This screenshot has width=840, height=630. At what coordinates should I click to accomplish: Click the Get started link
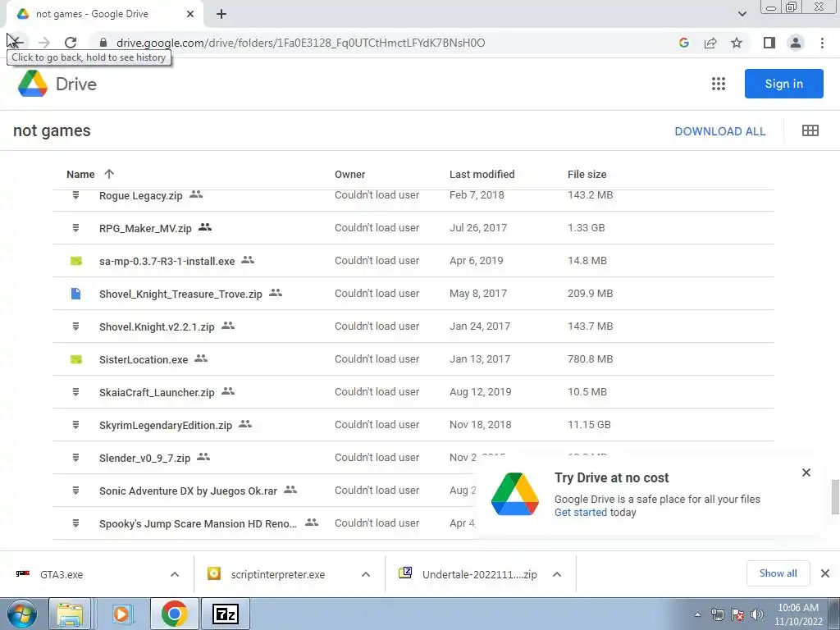pyautogui.click(x=581, y=512)
